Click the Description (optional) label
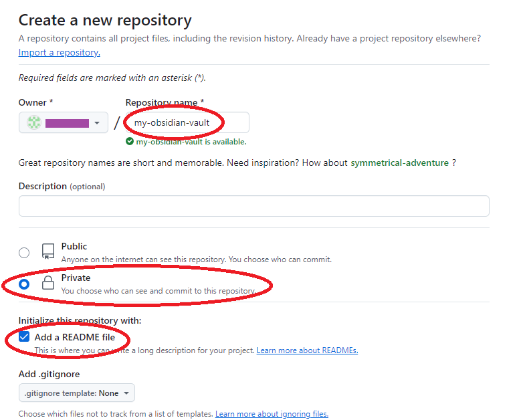 click(62, 186)
